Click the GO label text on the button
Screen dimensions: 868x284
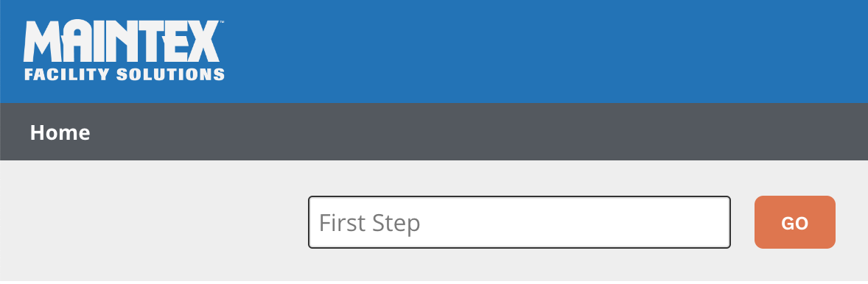tap(794, 223)
